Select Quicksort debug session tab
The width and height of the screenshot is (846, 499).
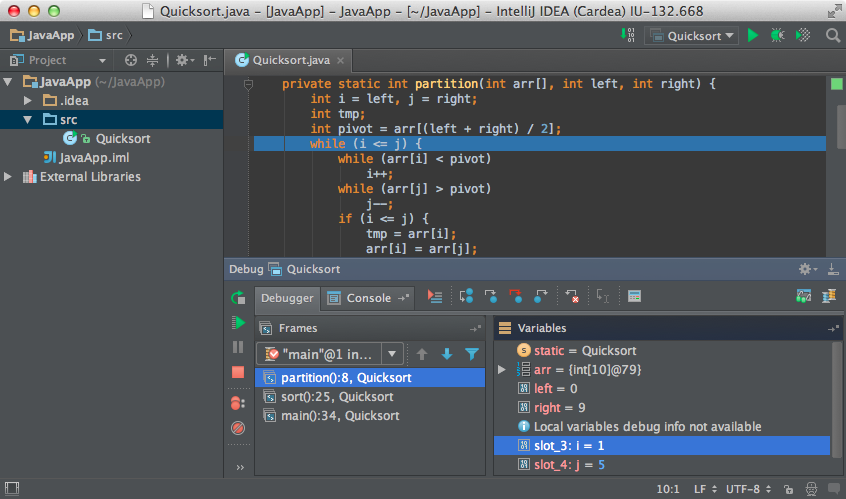pos(305,269)
